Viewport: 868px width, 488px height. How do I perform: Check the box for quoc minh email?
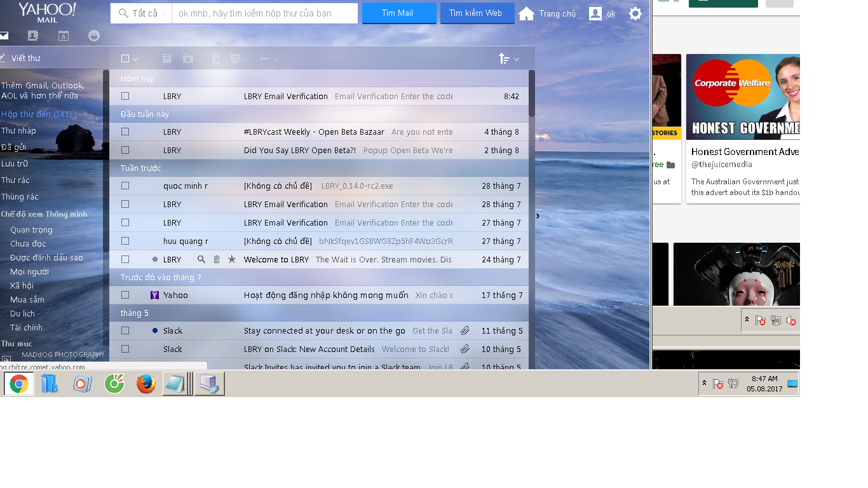125,186
